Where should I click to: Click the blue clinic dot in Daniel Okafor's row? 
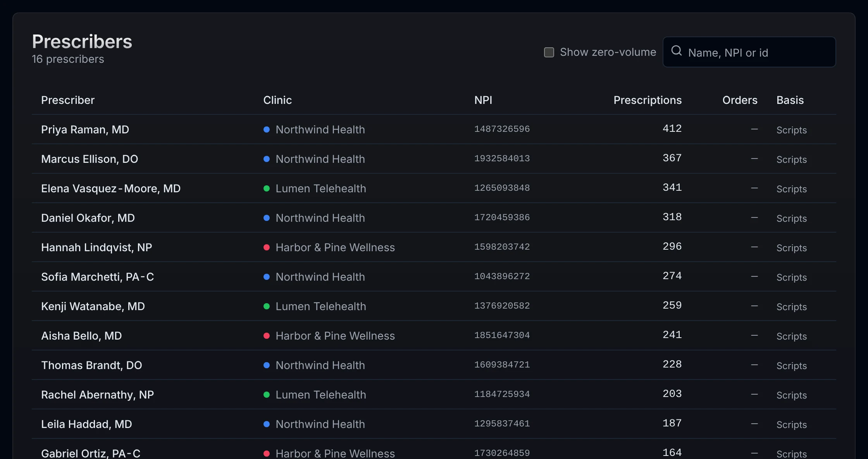pos(267,218)
